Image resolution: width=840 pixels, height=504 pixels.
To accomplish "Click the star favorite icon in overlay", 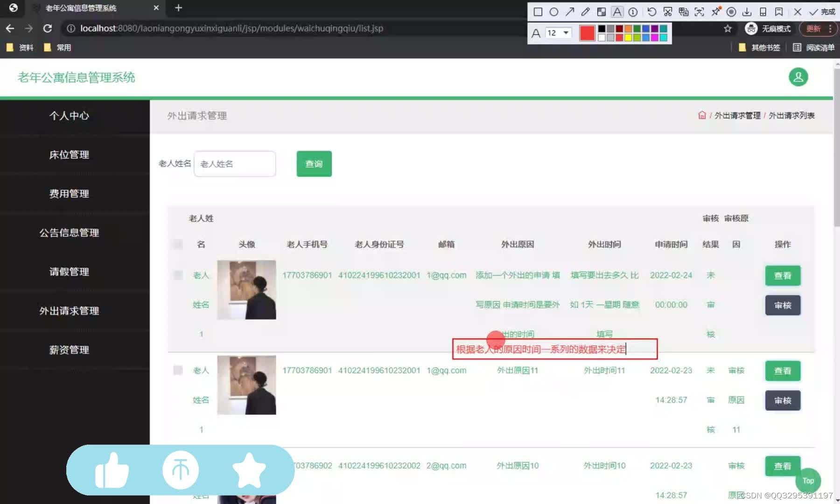I will [249, 470].
